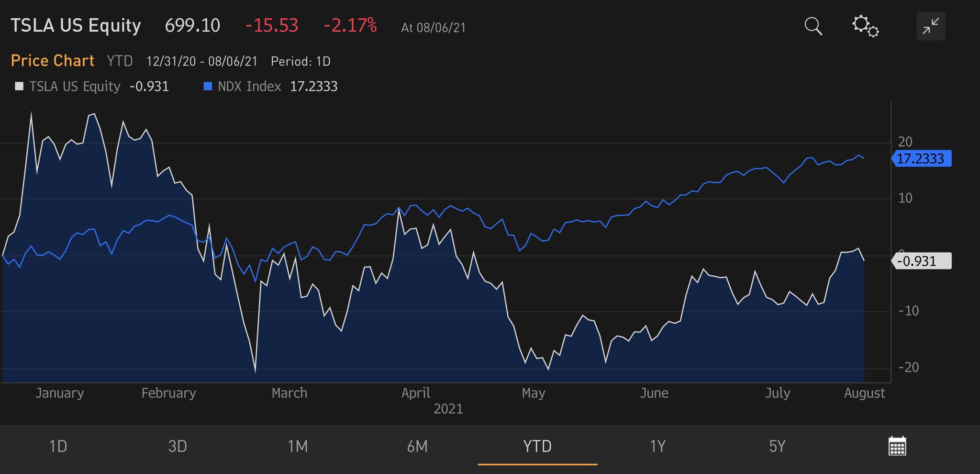Click the blue 17.2333 axis value flag

[922, 158]
